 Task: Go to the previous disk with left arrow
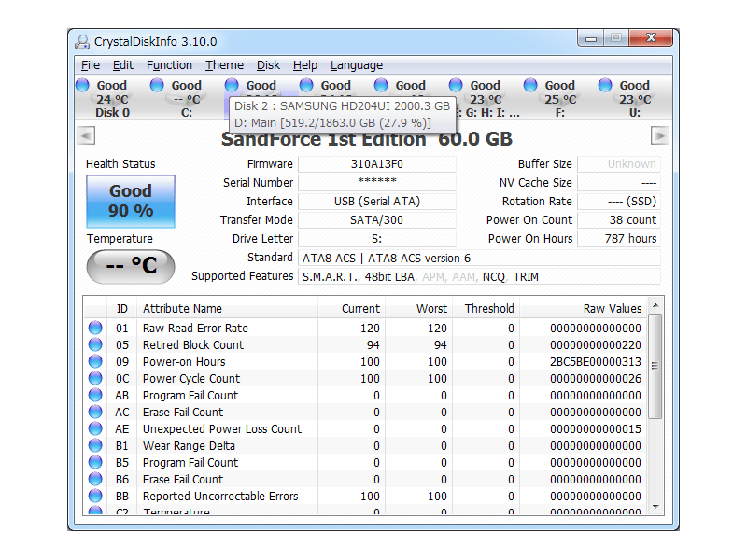pyautogui.click(x=86, y=136)
